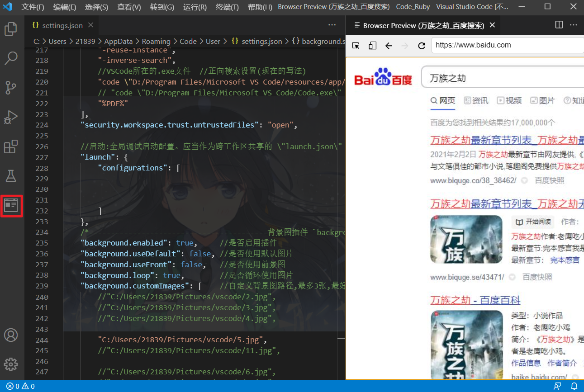This screenshot has width=584, height=392.
Task: Open the 编辑(E) menu
Action: coord(65,7)
